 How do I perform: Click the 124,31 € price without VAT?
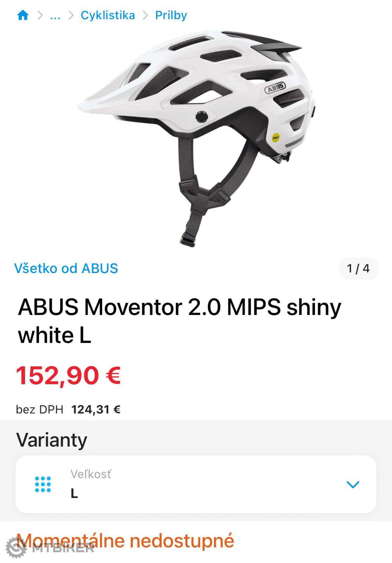pos(96,410)
